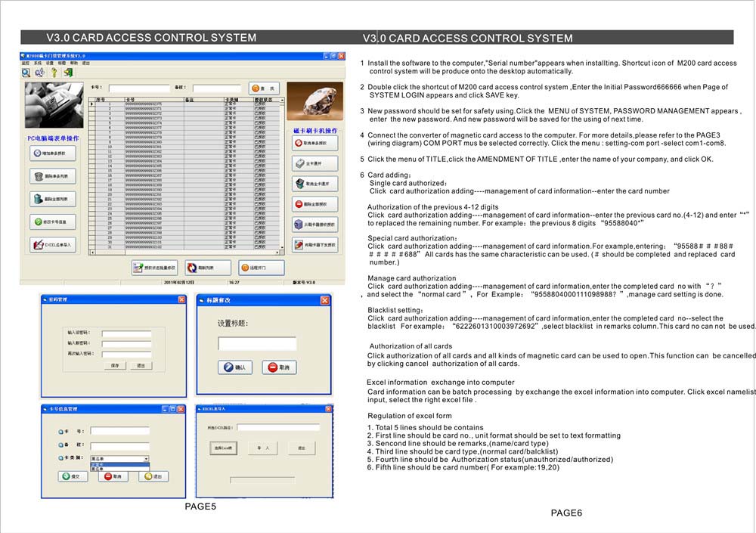Click the teal bin delete-all-list button
This screenshot has width=756, height=533.
coord(53,199)
